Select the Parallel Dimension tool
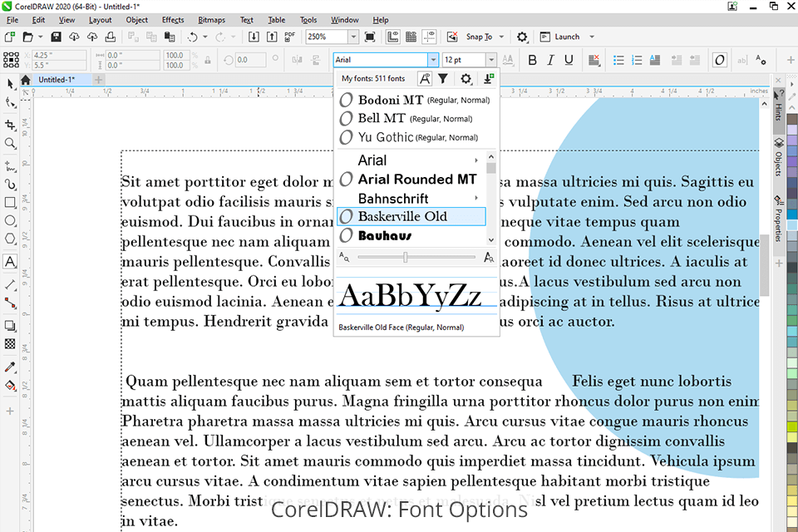The height and width of the screenshot is (532, 798). tap(10, 284)
